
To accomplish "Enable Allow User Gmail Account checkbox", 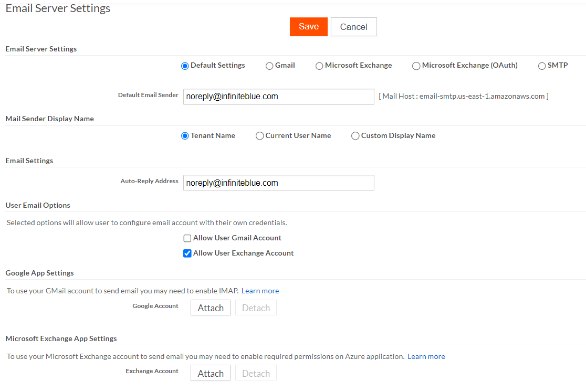I will pos(187,238).
